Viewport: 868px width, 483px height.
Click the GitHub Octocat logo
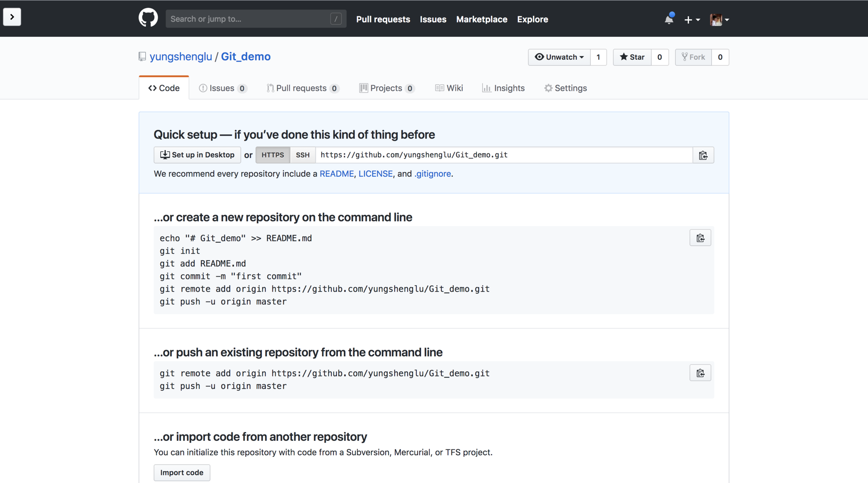click(x=148, y=18)
